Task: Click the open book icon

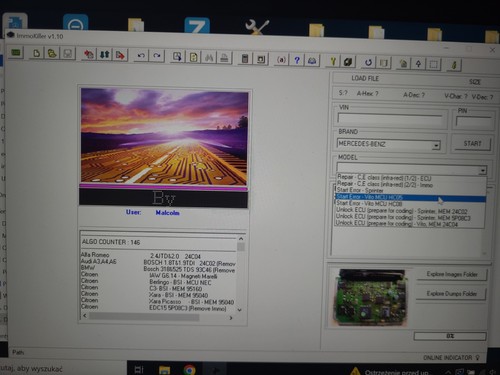Action: click(312, 60)
